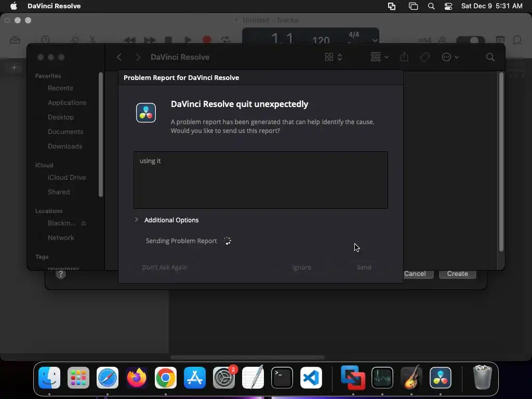
Task: Open Finder from the Dock
Action: click(x=49, y=377)
